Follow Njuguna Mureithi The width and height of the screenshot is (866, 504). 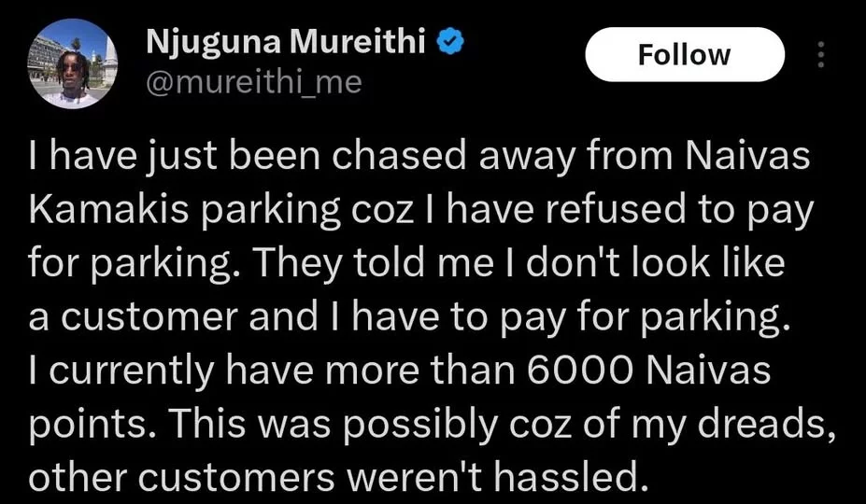[684, 54]
